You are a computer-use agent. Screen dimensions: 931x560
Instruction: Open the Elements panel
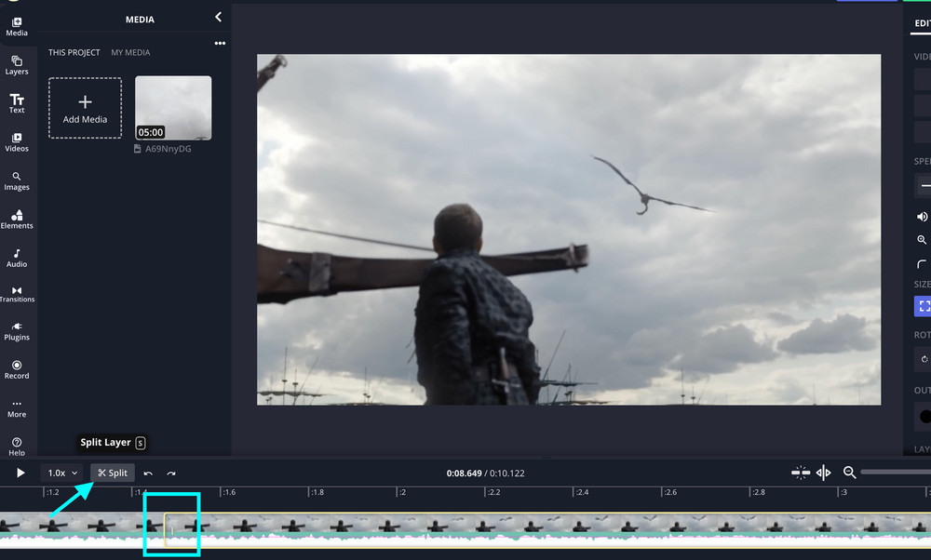click(x=17, y=218)
